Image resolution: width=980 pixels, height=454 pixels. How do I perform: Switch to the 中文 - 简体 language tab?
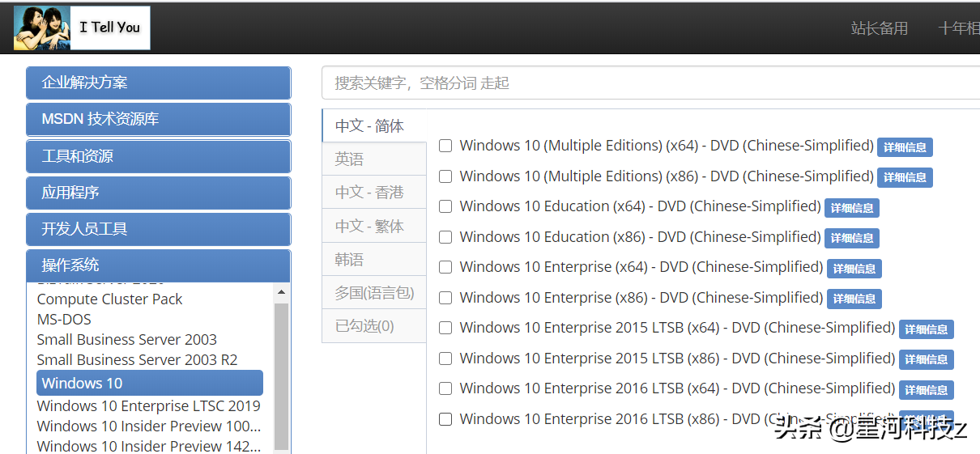point(374,126)
